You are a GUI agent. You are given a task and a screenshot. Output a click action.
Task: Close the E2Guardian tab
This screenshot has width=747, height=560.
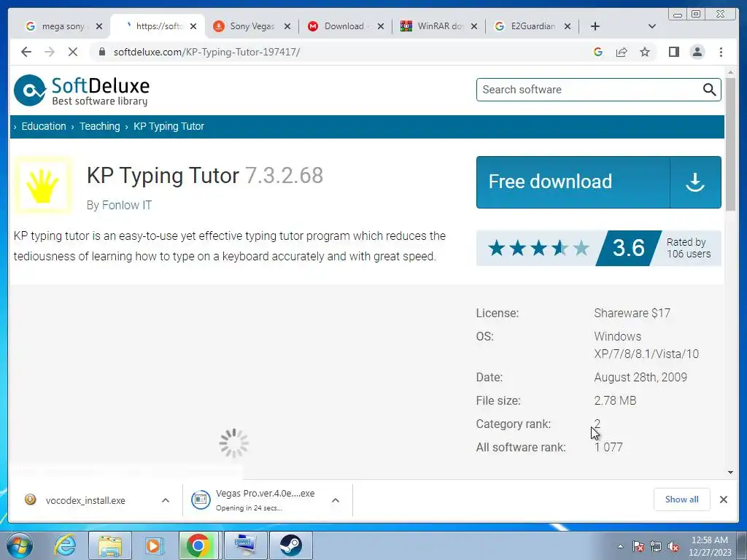click(568, 26)
